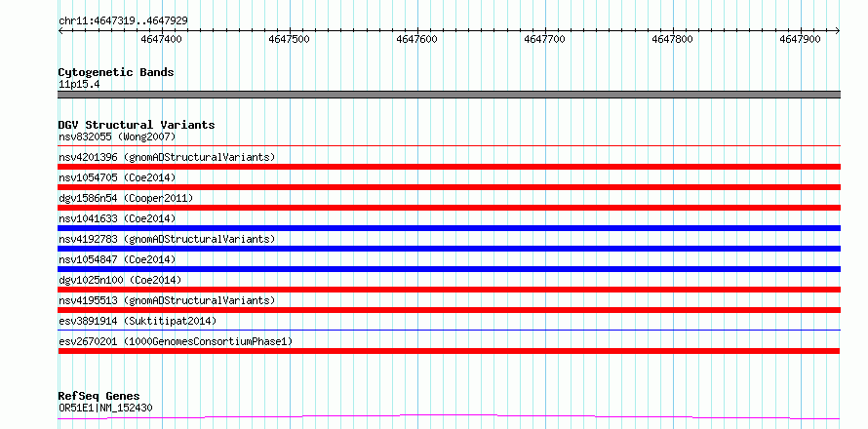
Task: Click the 4647400 ruler position
Action: pos(161,39)
